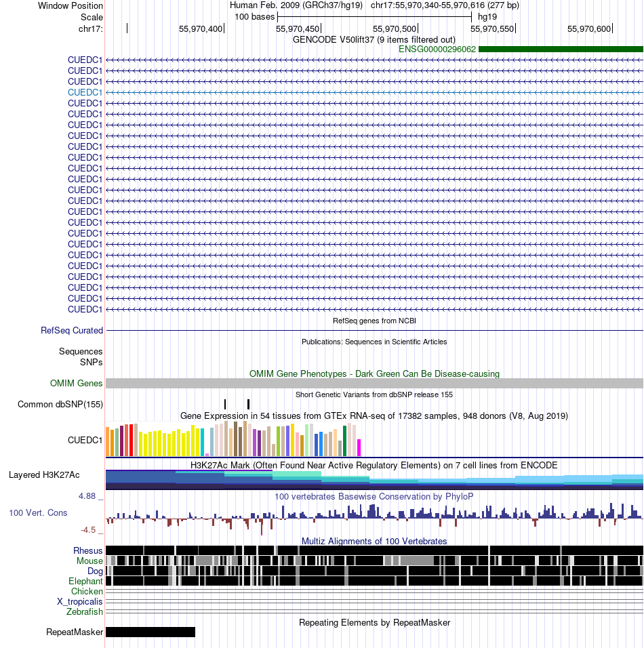The height and width of the screenshot is (648, 644).
Task: Open the Repeating Elements by RepeatMasker title
Action: (x=374, y=623)
